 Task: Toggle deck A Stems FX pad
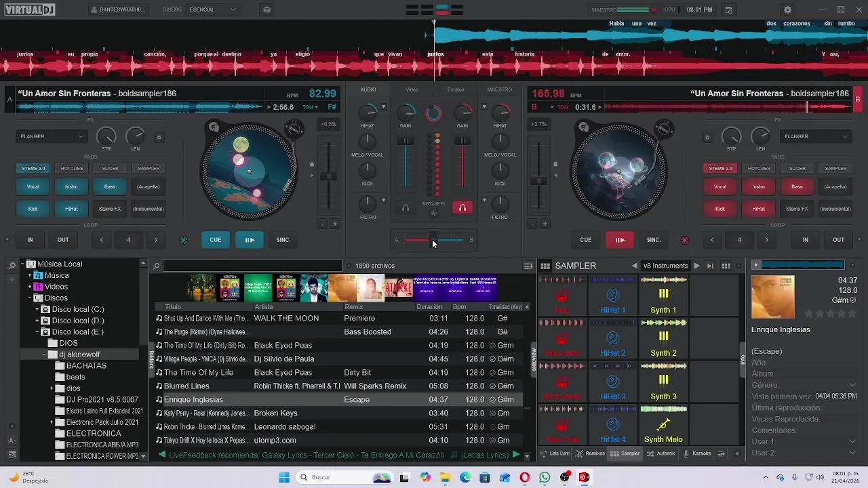point(110,209)
